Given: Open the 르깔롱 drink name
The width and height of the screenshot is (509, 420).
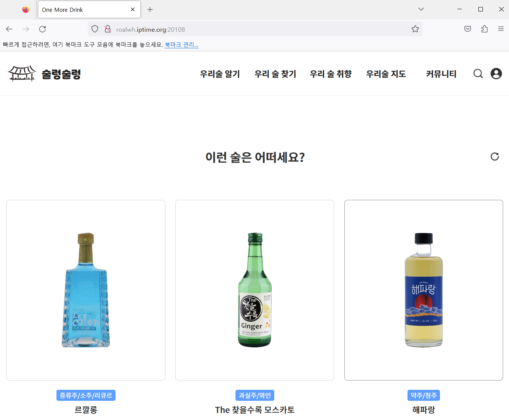Looking at the screenshot, I should [x=86, y=410].
